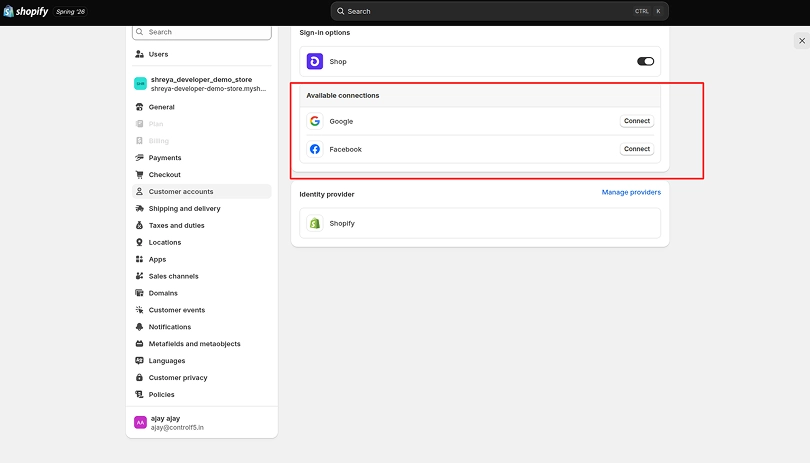Screen dimensions: 810x463
Task: Open Taxes and duties settings
Action: pyautogui.click(x=201, y=225)
